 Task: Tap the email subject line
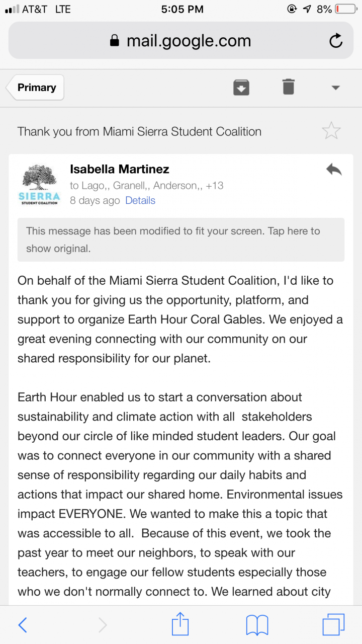pos(139,132)
